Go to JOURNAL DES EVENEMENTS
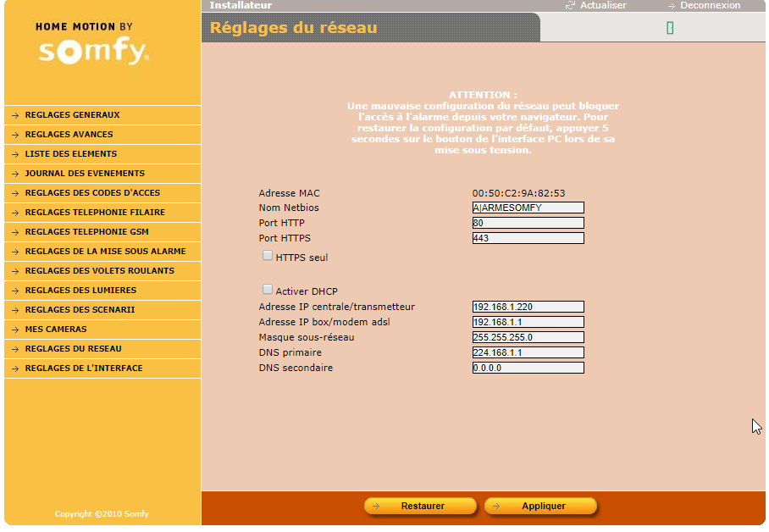Image resolution: width=769 pixels, height=532 pixels. point(85,174)
